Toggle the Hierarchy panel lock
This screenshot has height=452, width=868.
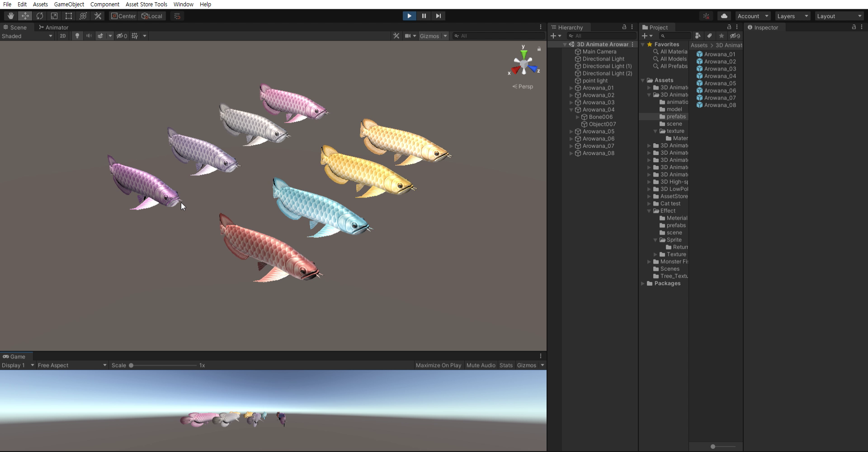coord(624,27)
